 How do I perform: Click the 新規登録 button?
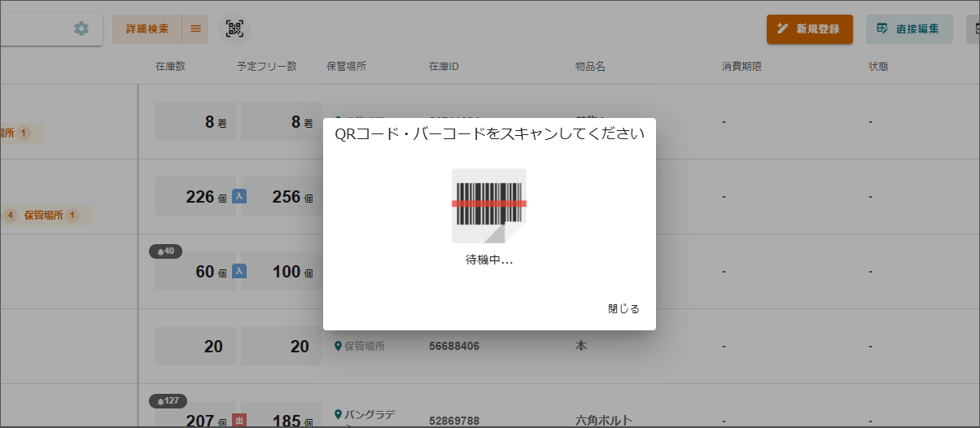coord(809,29)
